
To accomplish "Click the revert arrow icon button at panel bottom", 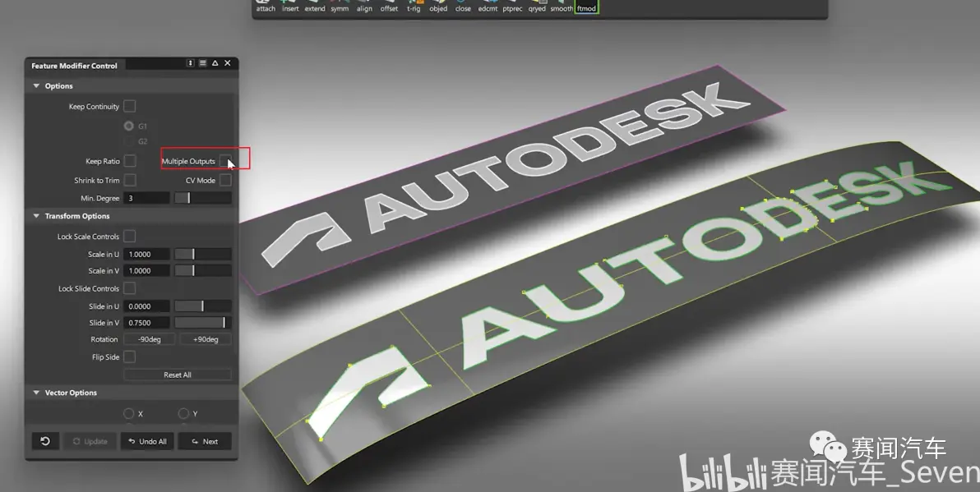I will point(45,441).
